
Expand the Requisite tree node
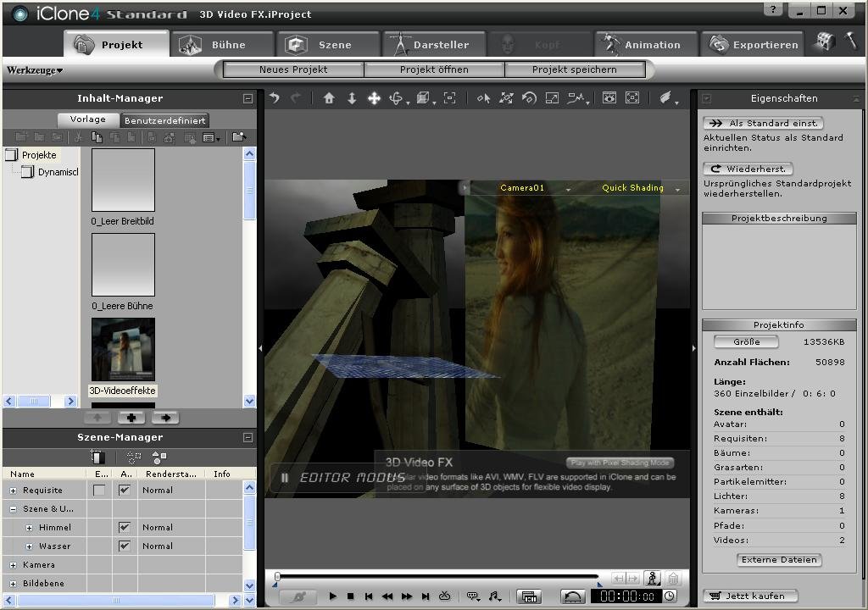[x=14, y=491]
